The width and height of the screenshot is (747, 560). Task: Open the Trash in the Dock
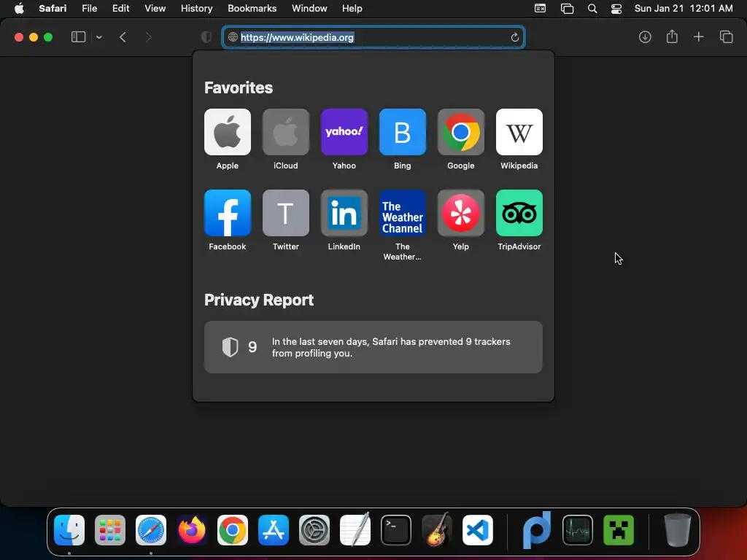[x=677, y=530]
